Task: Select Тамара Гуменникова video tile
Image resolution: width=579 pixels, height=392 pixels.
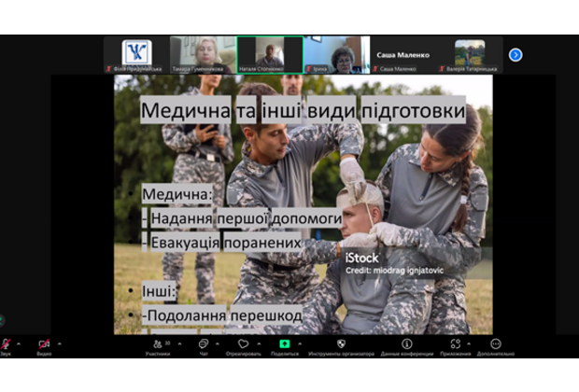Action: click(203, 55)
